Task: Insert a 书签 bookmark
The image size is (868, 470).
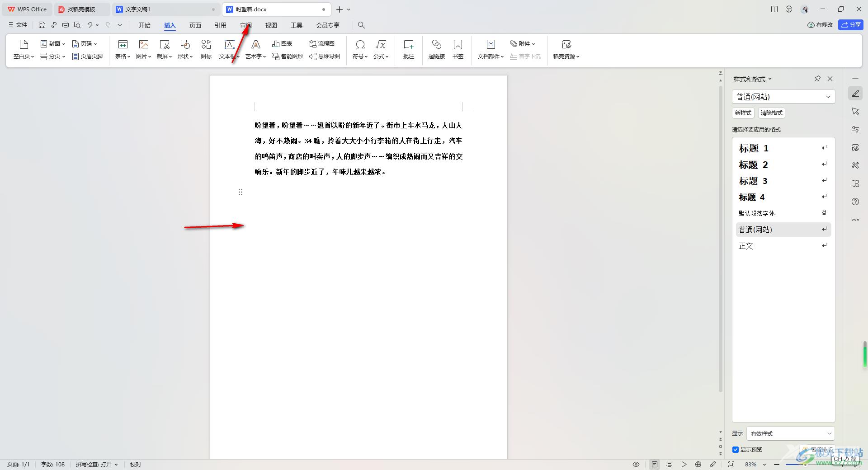Action: (458, 49)
